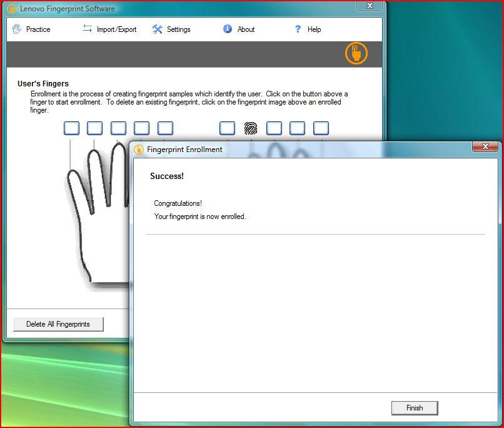This screenshot has height=428, width=504.
Task: Click the Help question mark icon
Action: (298, 29)
